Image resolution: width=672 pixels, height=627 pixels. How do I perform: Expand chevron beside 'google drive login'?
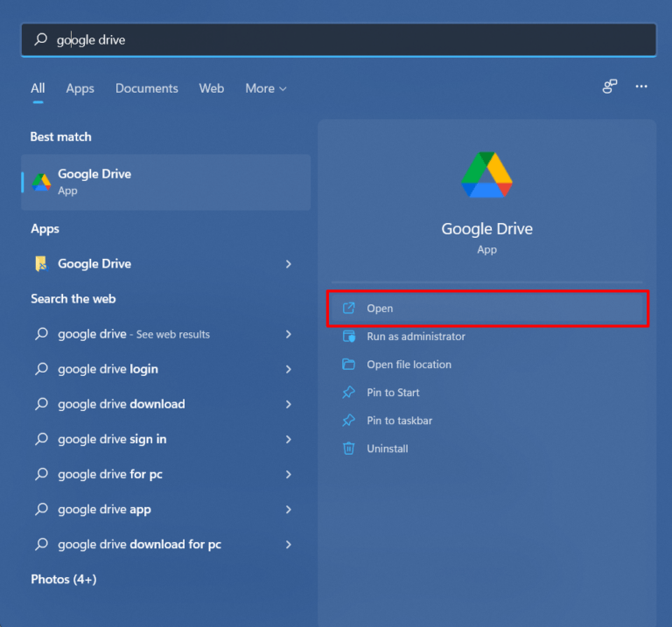289,369
